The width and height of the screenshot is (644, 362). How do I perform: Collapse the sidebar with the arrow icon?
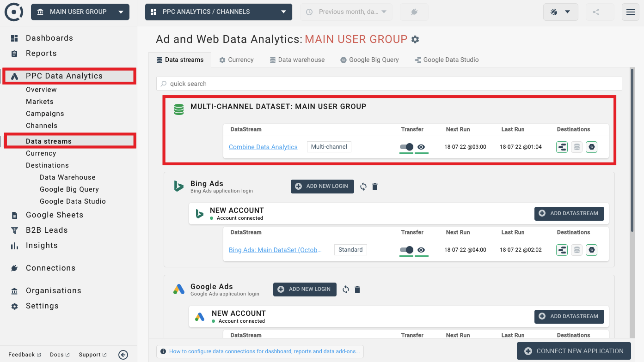tap(123, 355)
